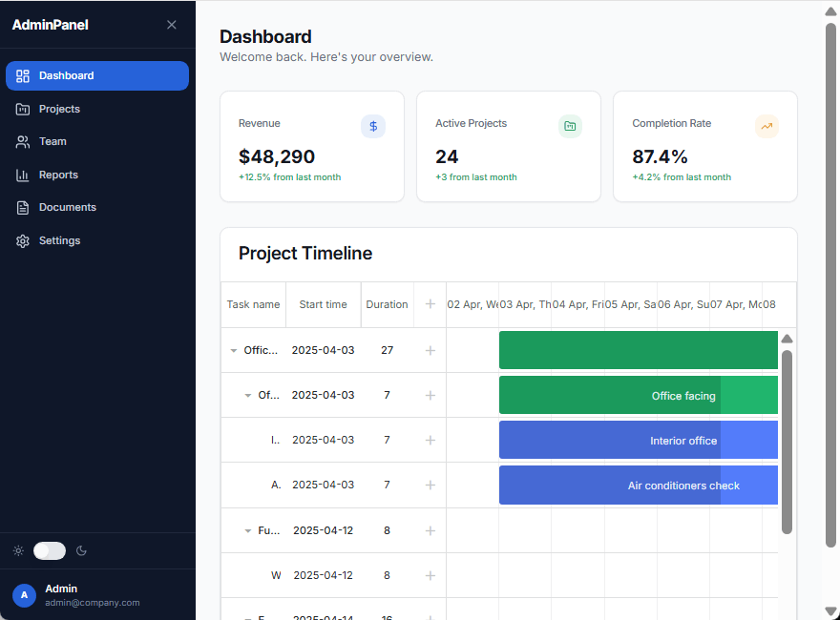Click the folder icon on Active Projects card
Viewport: 840px width, 620px height.
tap(570, 126)
